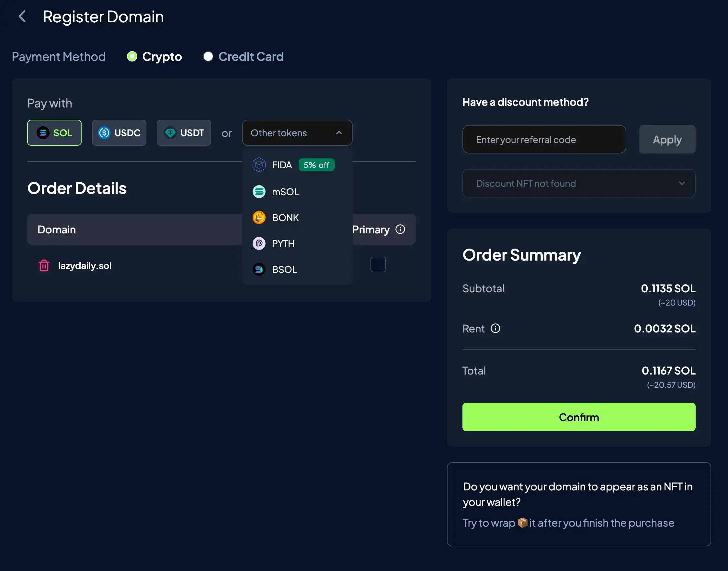Check the Primary domain checkbox
The image size is (728, 571).
pyautogui.click(x=378, y=264)
